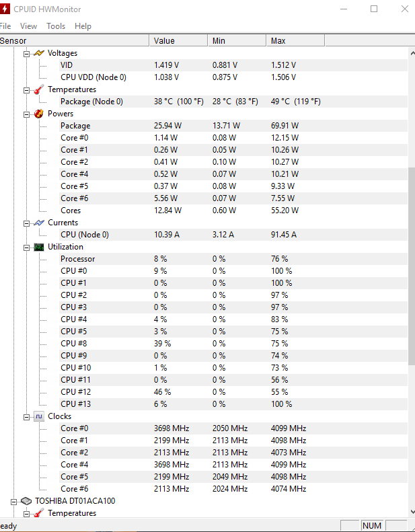Click the TOSHIBA DT01ACA100 hard drive icon

tap(26, 501)
